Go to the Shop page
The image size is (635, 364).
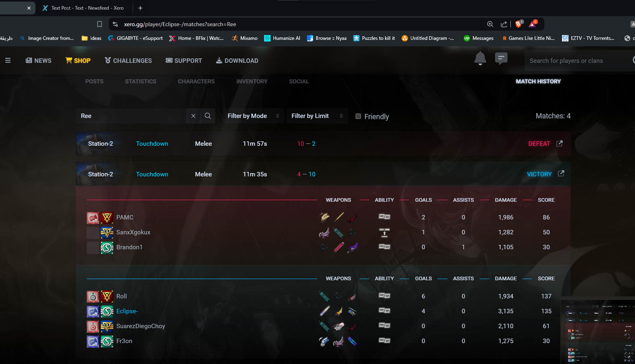(x=78, y=60)
